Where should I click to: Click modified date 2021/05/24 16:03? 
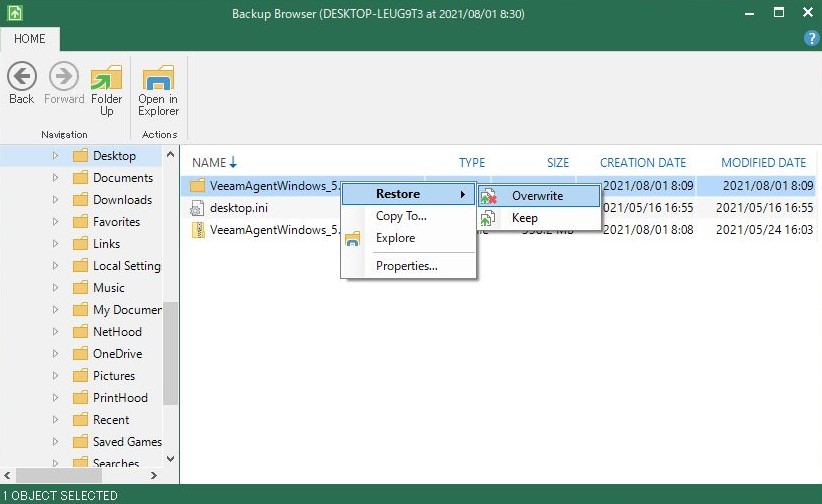764,230
